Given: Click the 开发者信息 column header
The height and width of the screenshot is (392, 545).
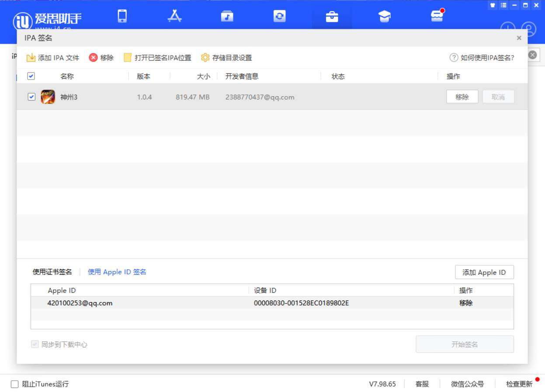Looking at the screenshot, I should [x=242, y=76].
